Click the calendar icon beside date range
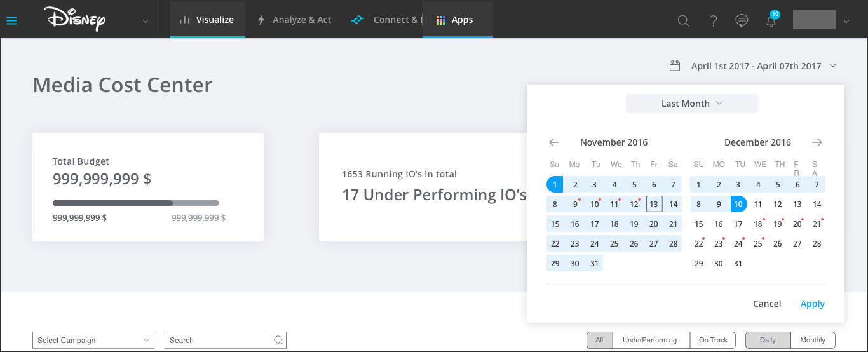868x352 pixels. click(675, 66)
